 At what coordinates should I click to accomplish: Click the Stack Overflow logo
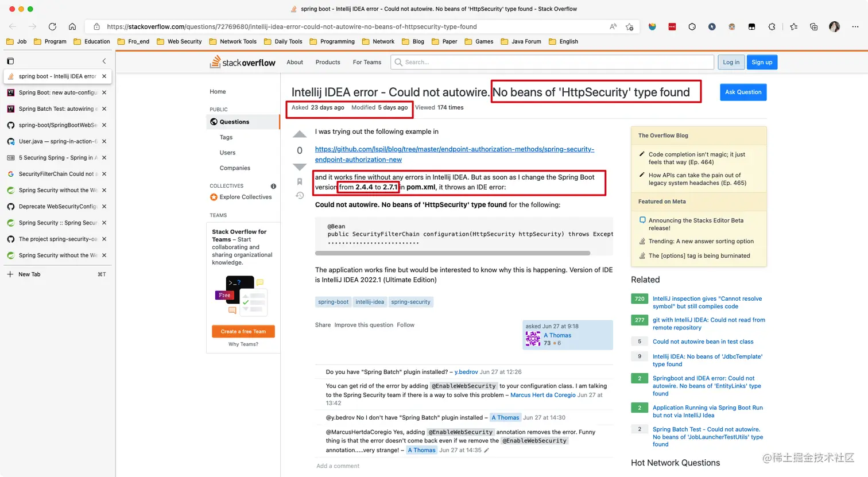(x=242, y=62)
